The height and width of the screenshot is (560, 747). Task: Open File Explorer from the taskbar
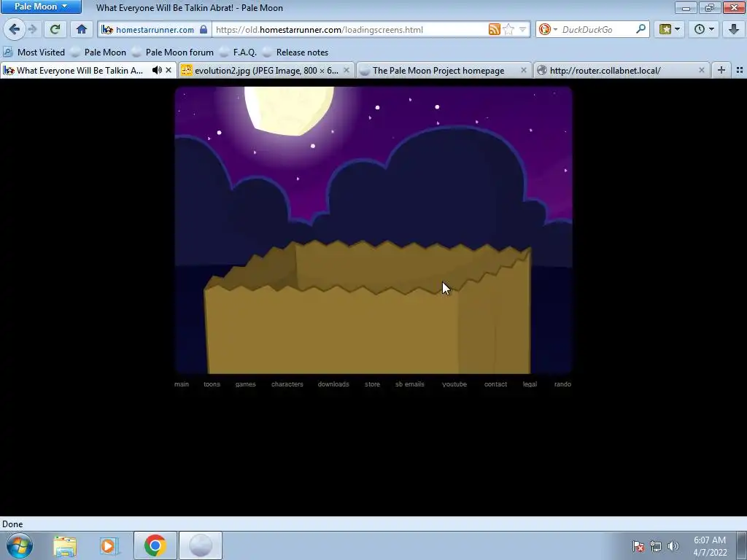click(x=65, y=546)
